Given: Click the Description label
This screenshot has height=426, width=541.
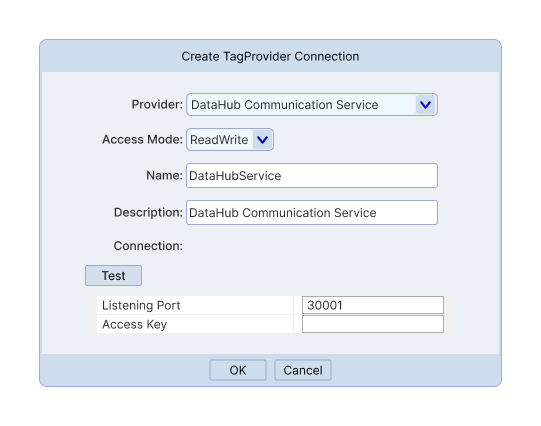Looking at the screenshot, I should (x=148, y=212).
